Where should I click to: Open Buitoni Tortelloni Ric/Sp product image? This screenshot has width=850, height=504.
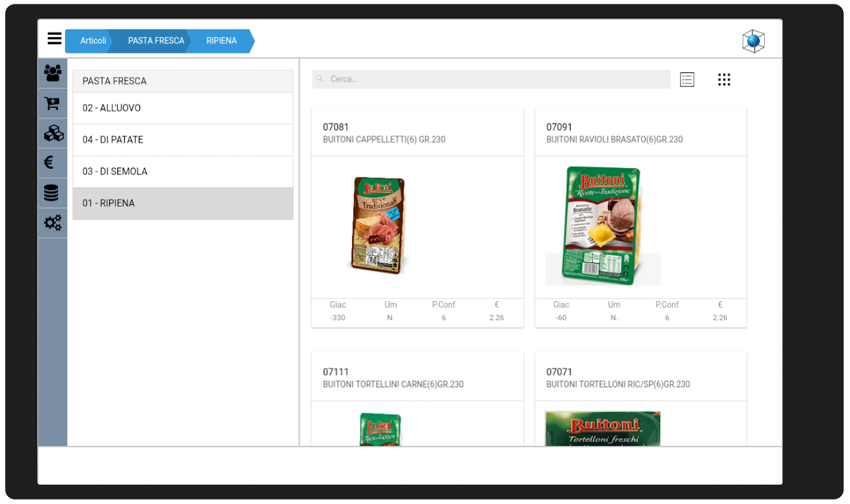603,429
